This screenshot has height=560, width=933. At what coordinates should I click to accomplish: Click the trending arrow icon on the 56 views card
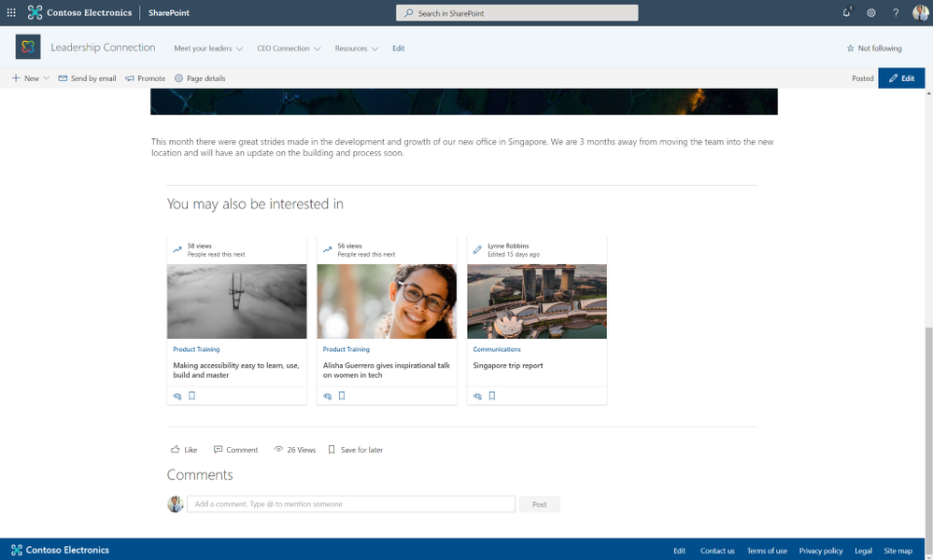click(327, 250)
